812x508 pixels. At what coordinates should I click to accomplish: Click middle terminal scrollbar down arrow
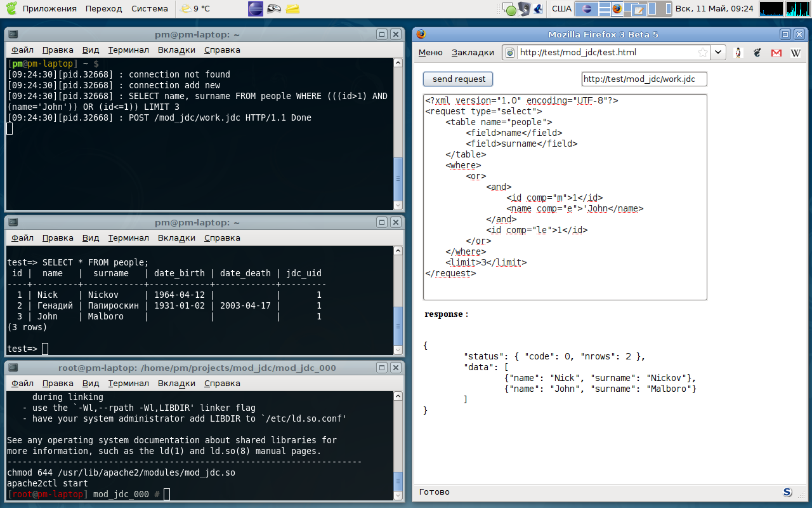click(398, 350)
